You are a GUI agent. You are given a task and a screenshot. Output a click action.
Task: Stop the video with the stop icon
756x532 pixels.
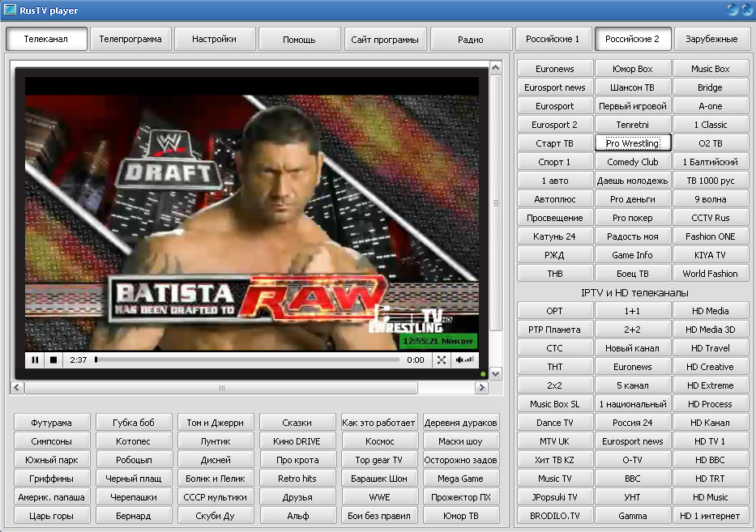coord(53,360)
